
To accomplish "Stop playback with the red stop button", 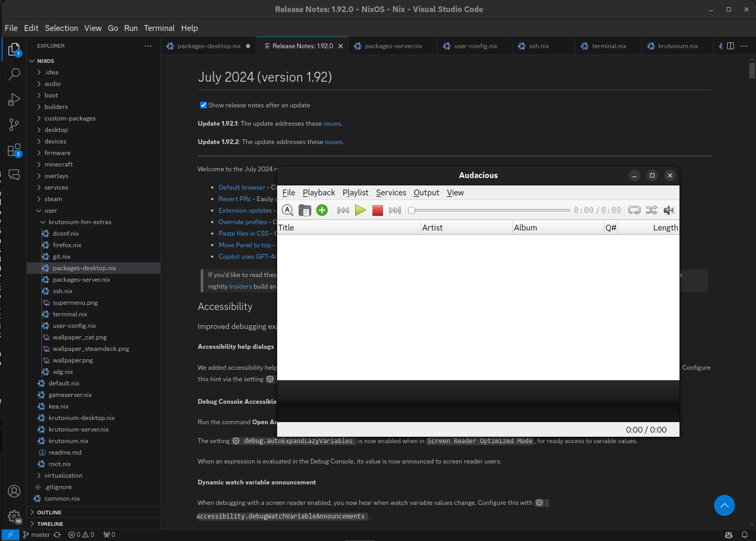I will coord(378,210).
